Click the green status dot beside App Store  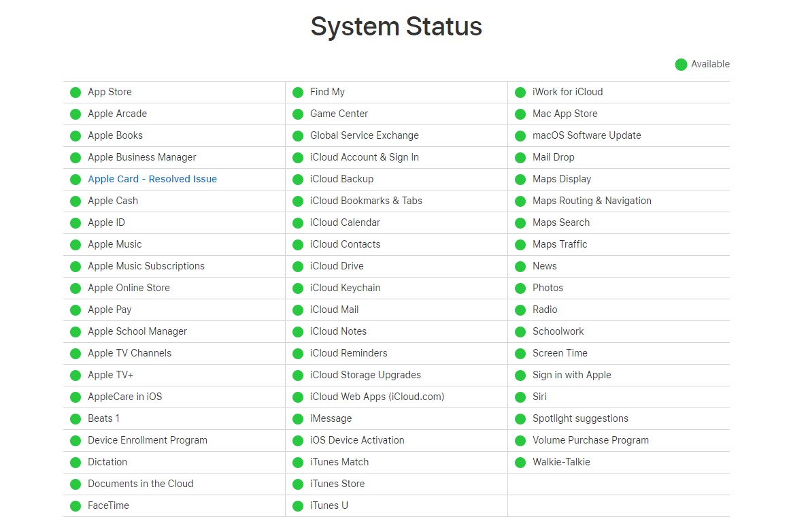pos(75,93)
